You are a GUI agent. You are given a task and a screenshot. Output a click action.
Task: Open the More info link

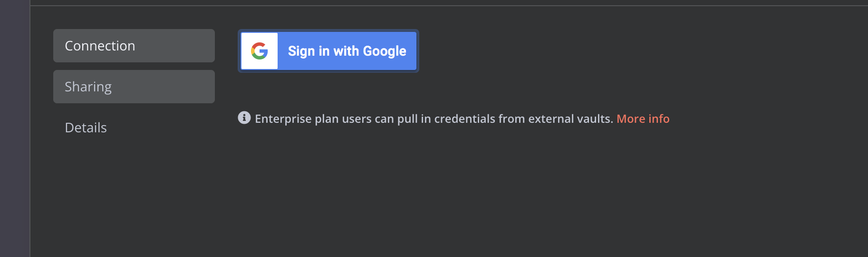pyautogui.click(x=643, y=119)
